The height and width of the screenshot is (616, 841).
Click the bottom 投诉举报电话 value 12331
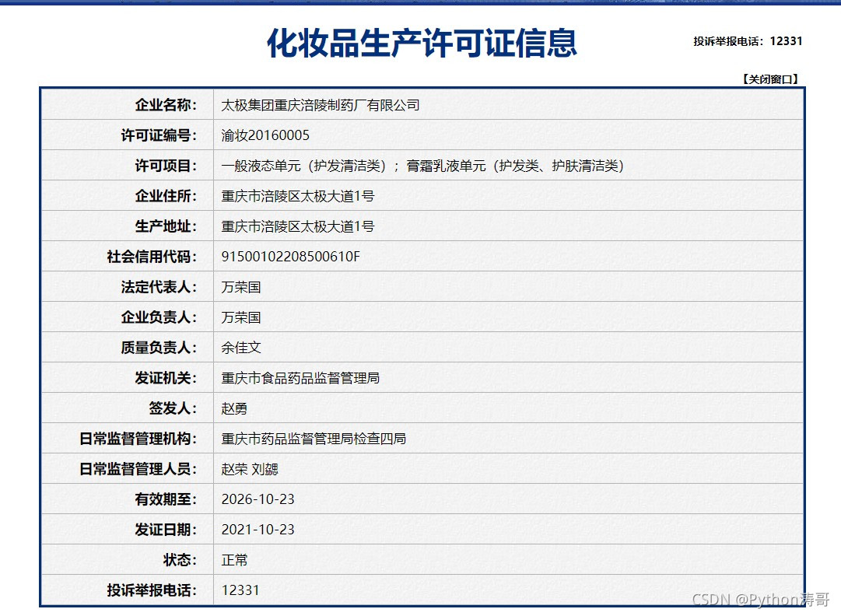click(239, 590)
